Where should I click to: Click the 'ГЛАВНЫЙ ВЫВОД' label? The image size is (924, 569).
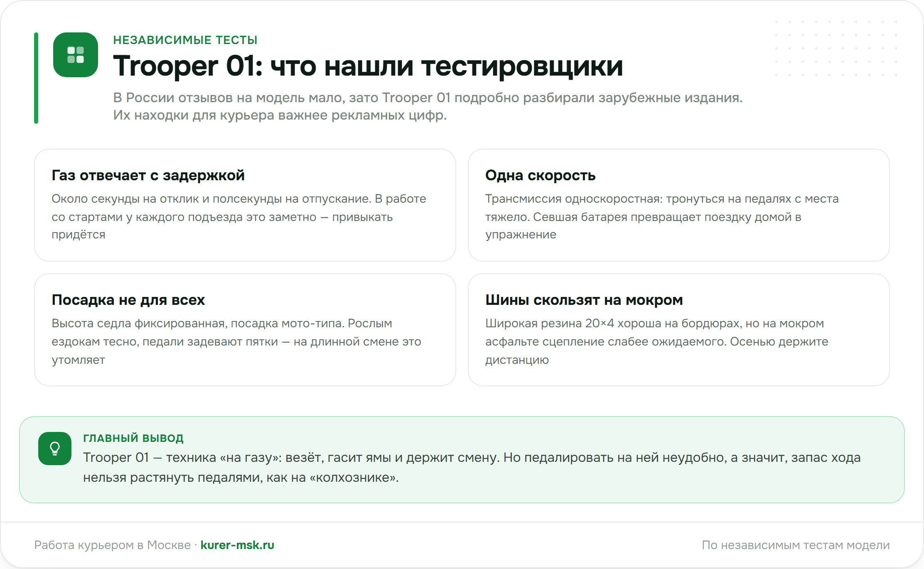pyautogui.click(x=133, y=438)
